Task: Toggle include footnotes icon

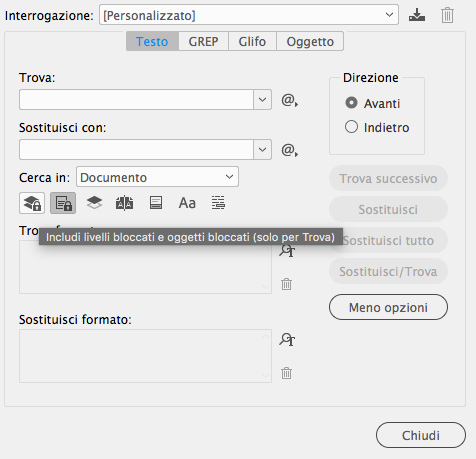Action: 156,203
